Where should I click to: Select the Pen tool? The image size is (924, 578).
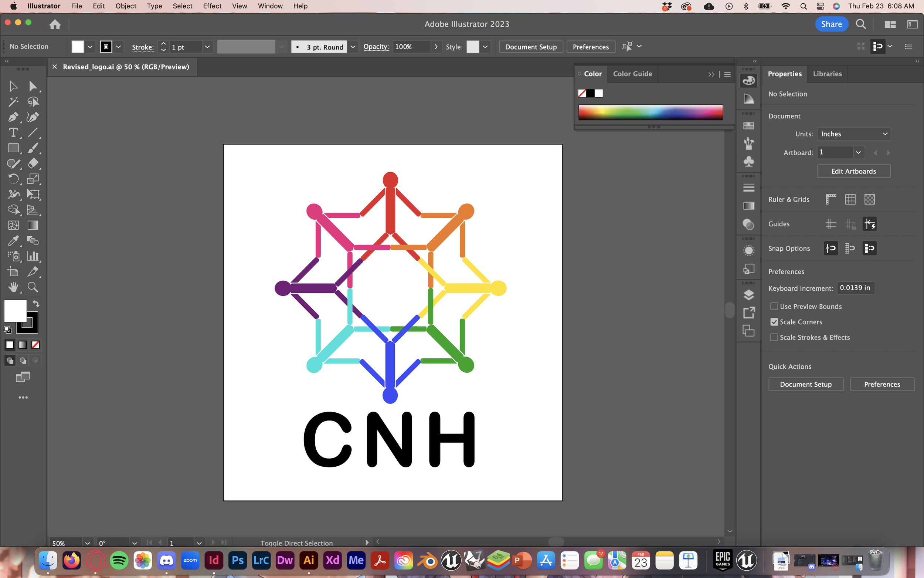13,117
